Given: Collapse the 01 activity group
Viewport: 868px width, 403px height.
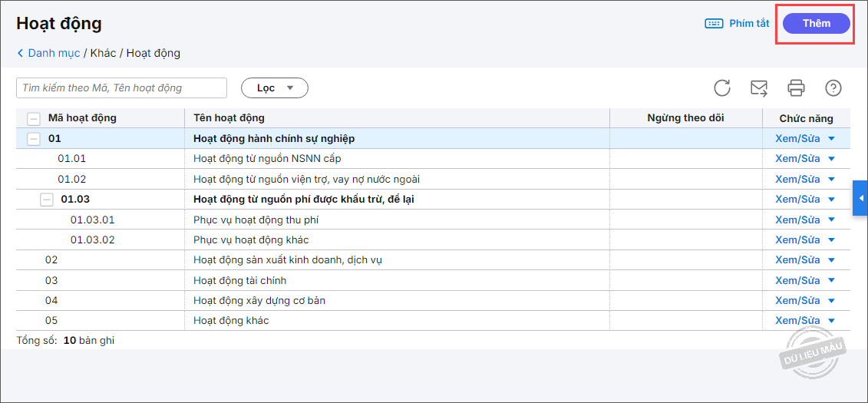Looking at the screenshot, I should point(33,139).
